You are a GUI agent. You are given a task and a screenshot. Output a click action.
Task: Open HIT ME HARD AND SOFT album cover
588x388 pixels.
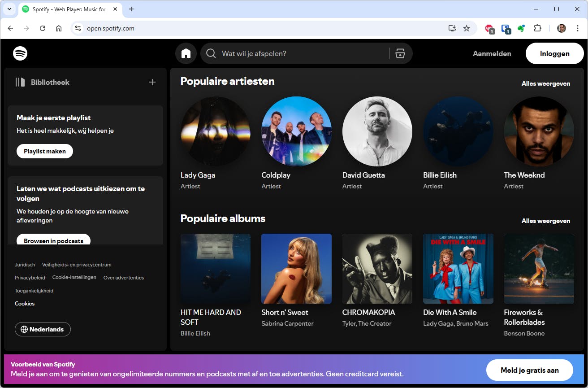coord(216,269)
